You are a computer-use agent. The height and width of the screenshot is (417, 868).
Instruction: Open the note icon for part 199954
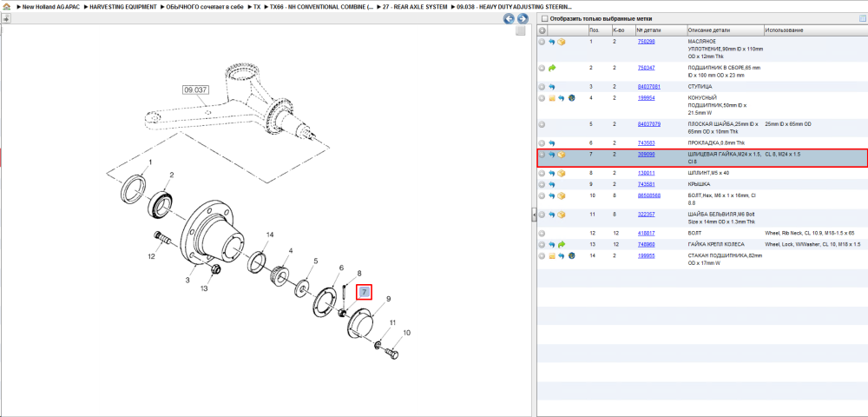(552, 98)
